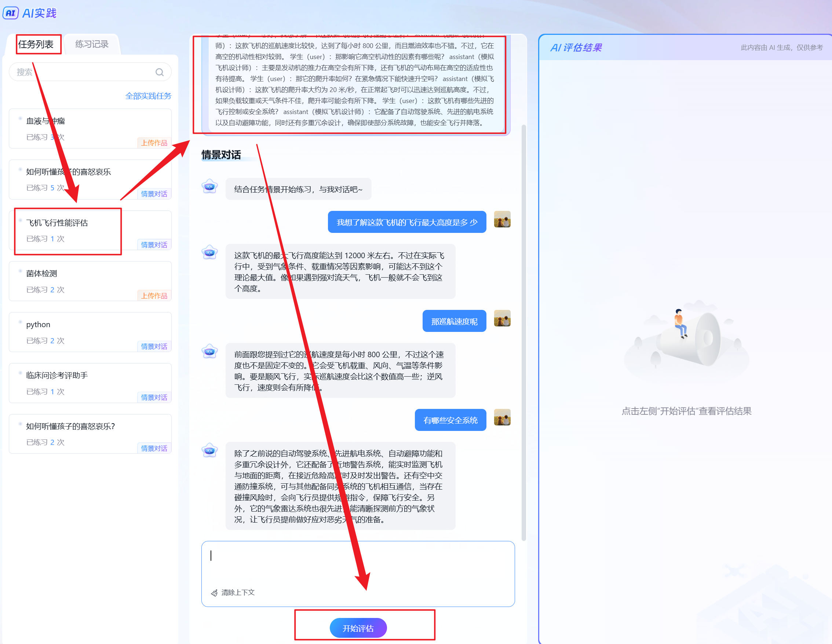The height and width of the screenshot is (644, 832).
Task: Switch to the 任务列表 tab
Action: pos(36,44)
